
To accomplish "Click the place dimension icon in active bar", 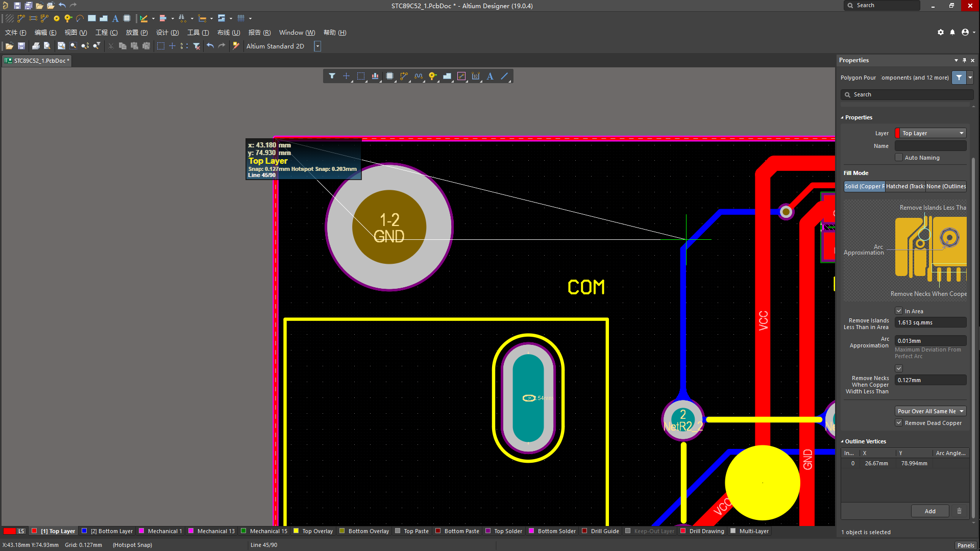I will tap(476, 76).
